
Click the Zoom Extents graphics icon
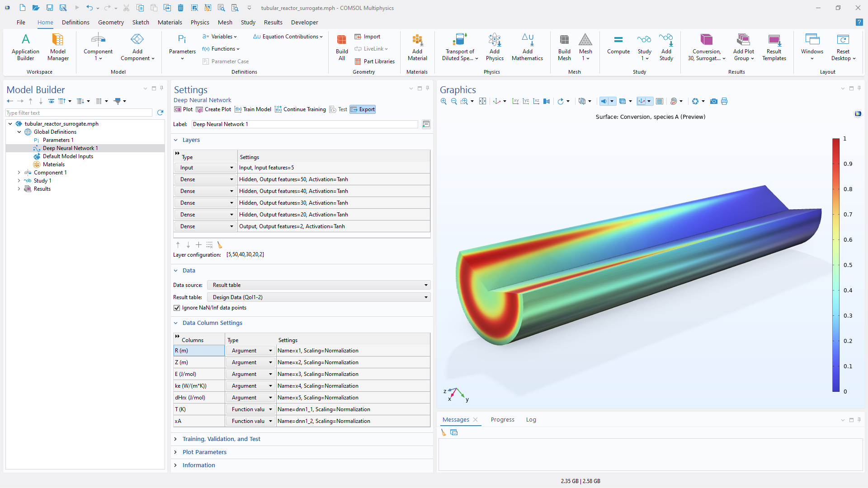tap(483, 101)
